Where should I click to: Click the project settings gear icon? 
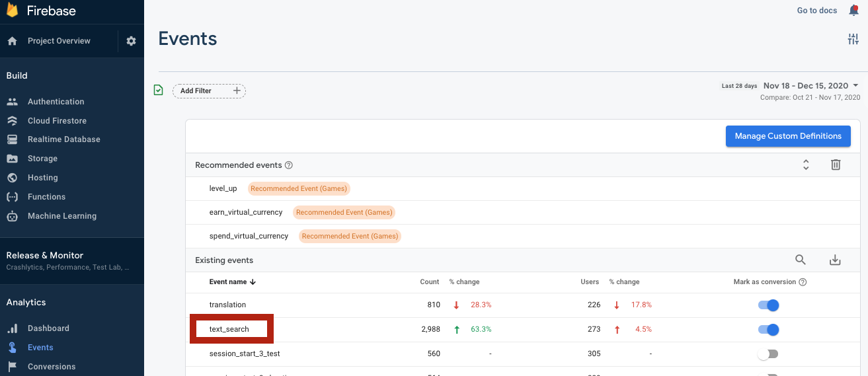click(x=131, y=41)
